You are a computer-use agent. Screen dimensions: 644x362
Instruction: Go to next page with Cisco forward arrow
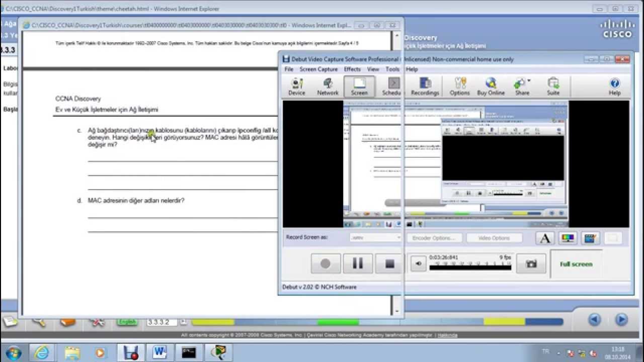pyautogui.click(x=622, y=320)
